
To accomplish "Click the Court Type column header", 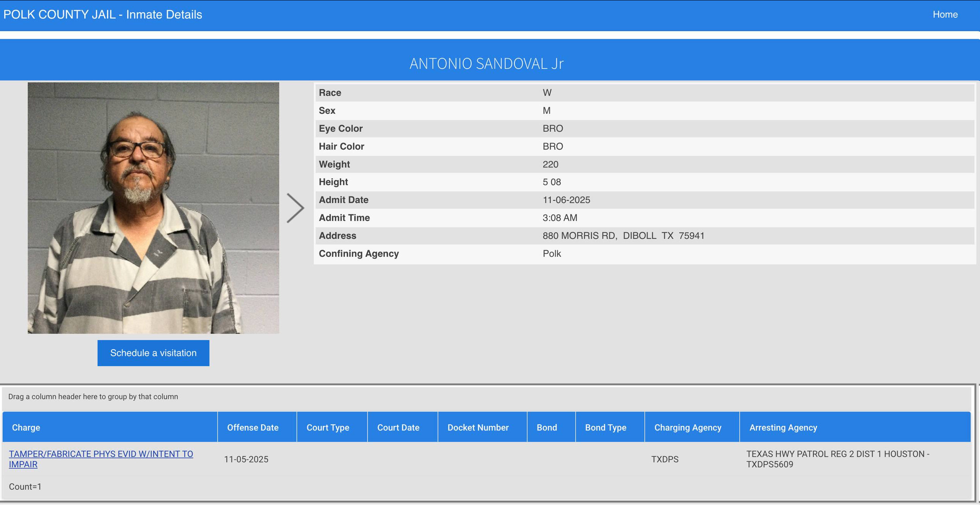I will pos(328,427).
